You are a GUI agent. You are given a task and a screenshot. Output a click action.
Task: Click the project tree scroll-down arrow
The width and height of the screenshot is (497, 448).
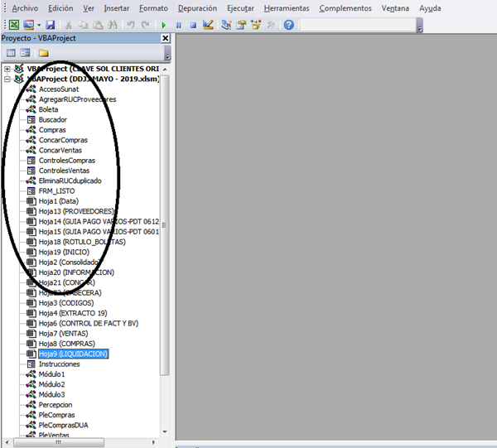[165, 431]
